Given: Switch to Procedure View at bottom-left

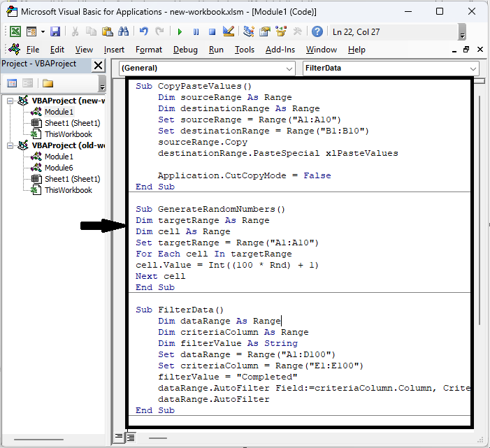Looking at the screenshot, I should [x=119, y=437].
